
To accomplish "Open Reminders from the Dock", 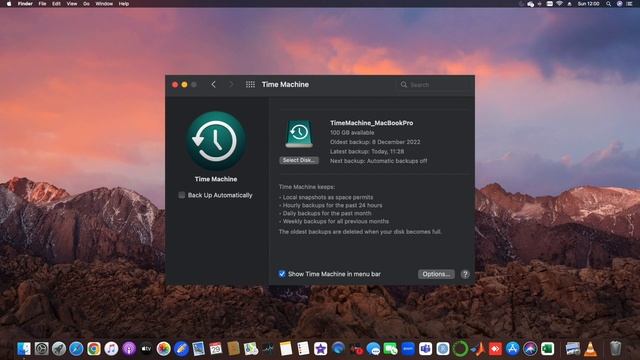I will [x=303, y=349].
